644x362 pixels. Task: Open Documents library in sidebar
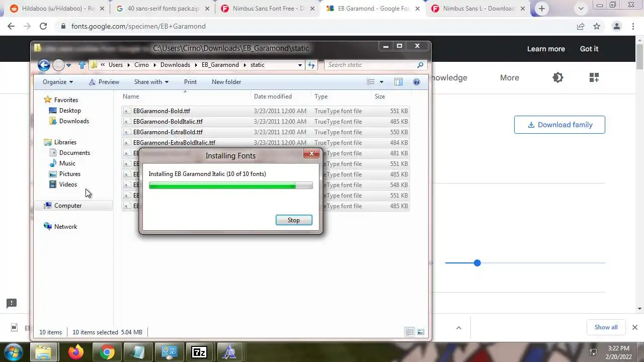[x=74, y=153]
